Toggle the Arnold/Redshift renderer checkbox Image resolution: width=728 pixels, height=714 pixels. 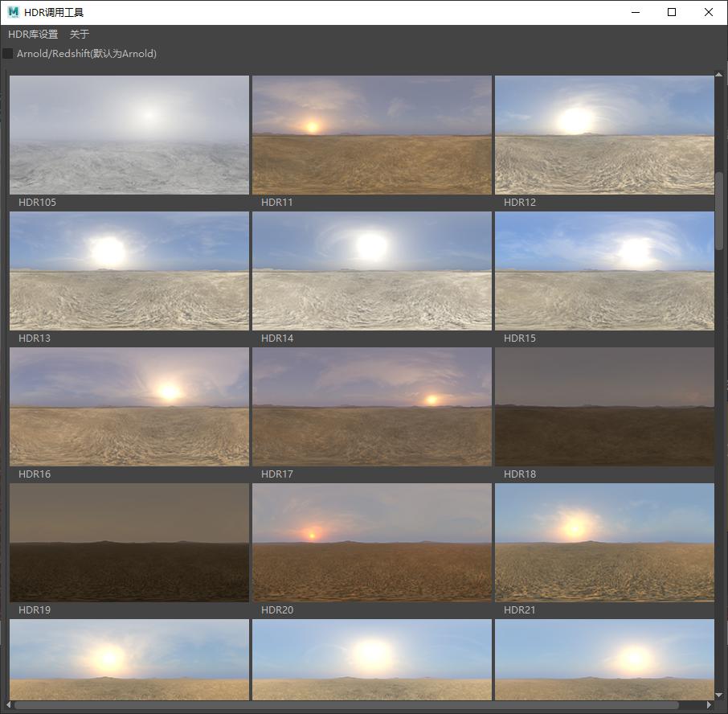[x=8, y=54]
